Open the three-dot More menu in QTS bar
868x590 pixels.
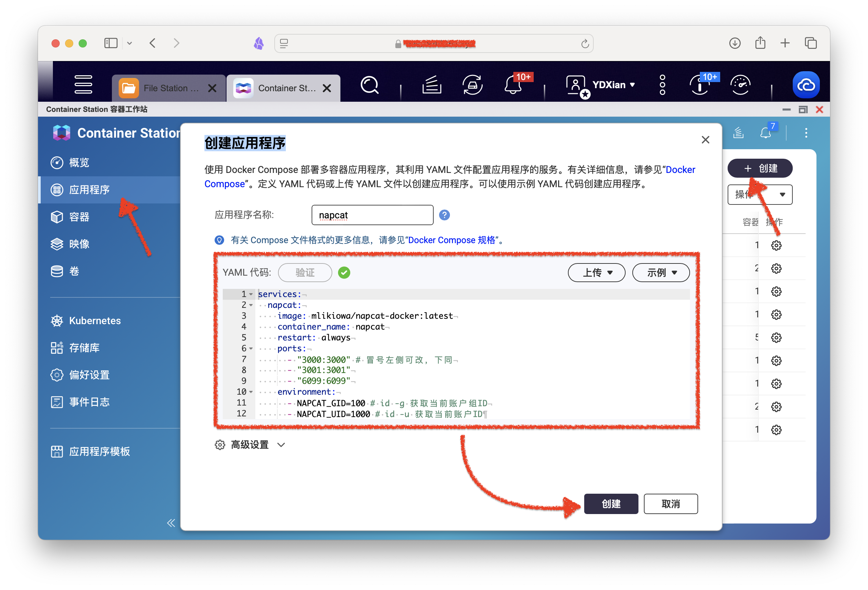tap(662, 85)
